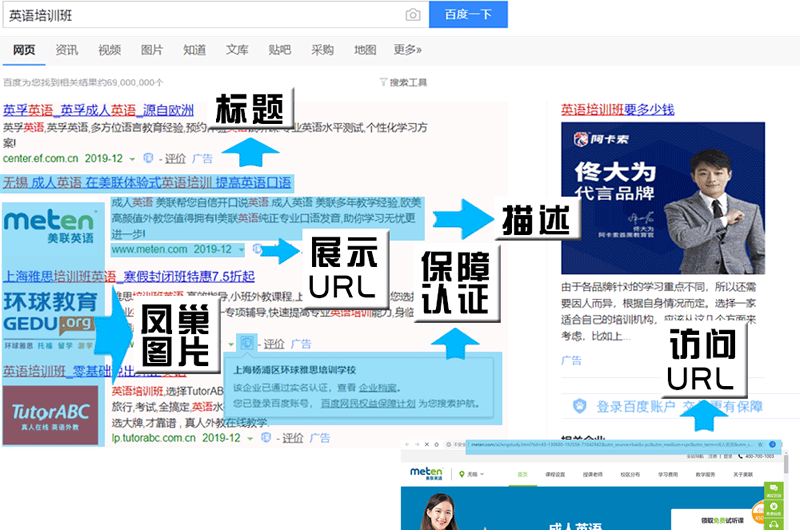Select 课程设置 in the meten site navigation
800x530 pixels.
(555, 474)
